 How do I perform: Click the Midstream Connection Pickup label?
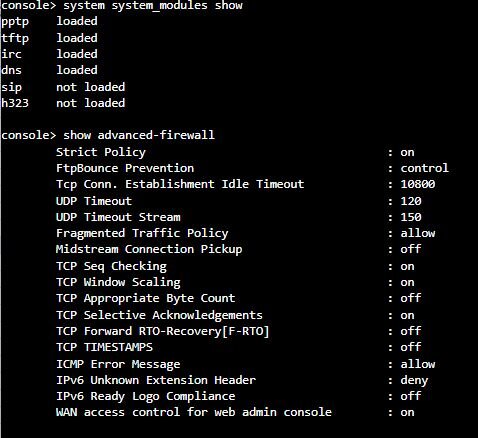pos(149,249)
